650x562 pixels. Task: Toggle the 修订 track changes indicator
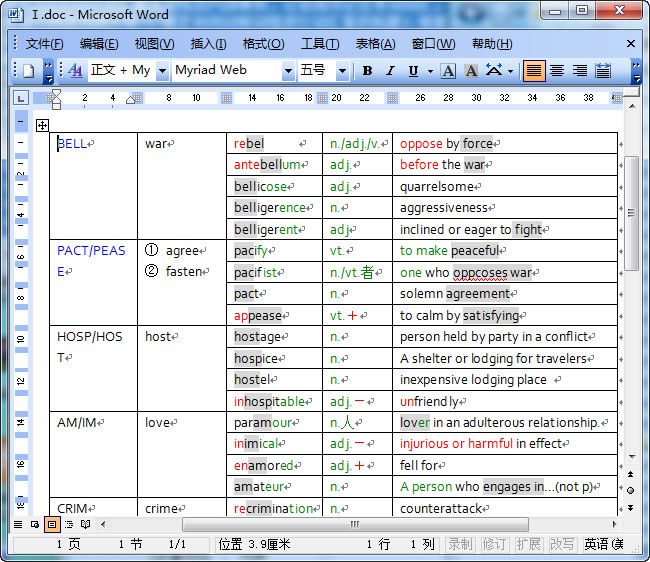(494, 544)
